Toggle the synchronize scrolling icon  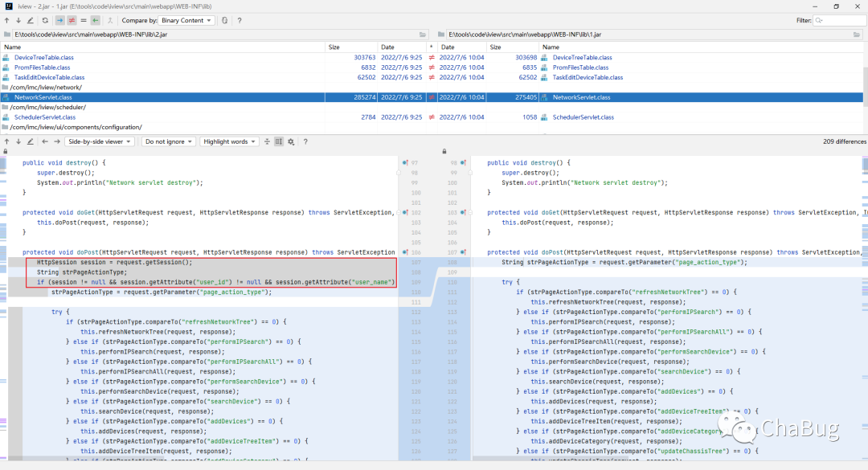(279, 141)
